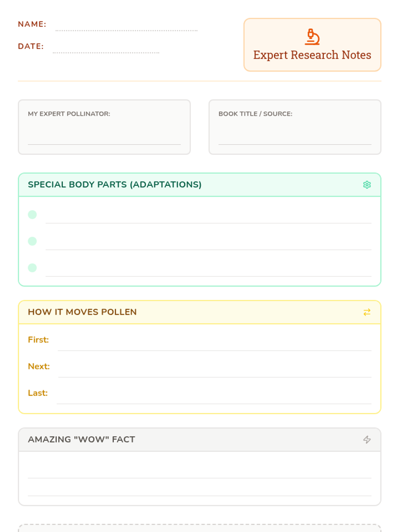Click the microscope icon above Expert Research Notes

(x=312, y=37)
